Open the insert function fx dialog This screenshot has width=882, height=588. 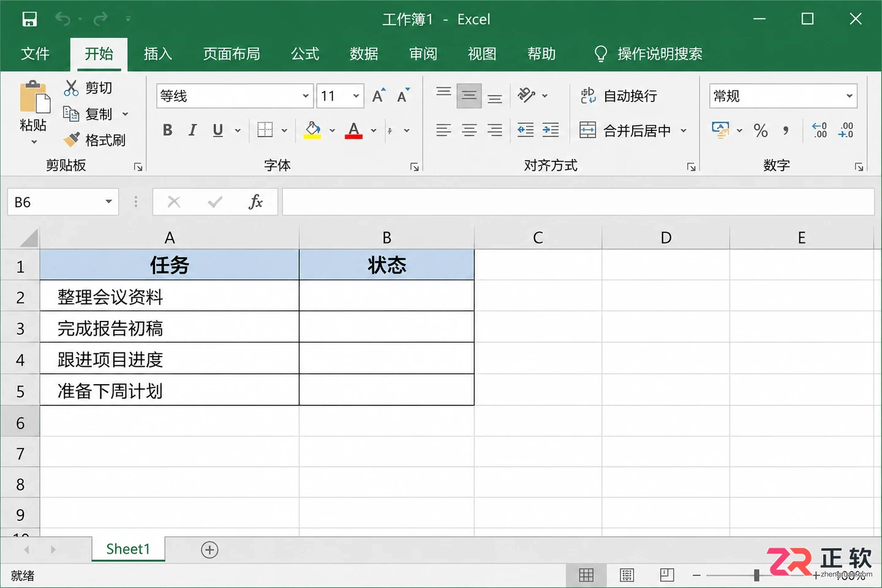pos(255,202)
